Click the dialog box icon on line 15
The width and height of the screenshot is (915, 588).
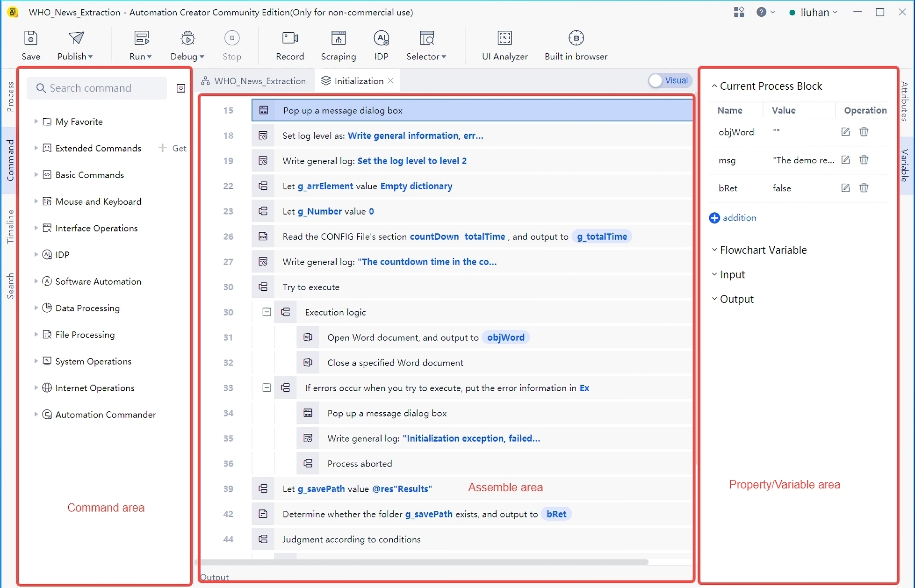pos(264,110)
